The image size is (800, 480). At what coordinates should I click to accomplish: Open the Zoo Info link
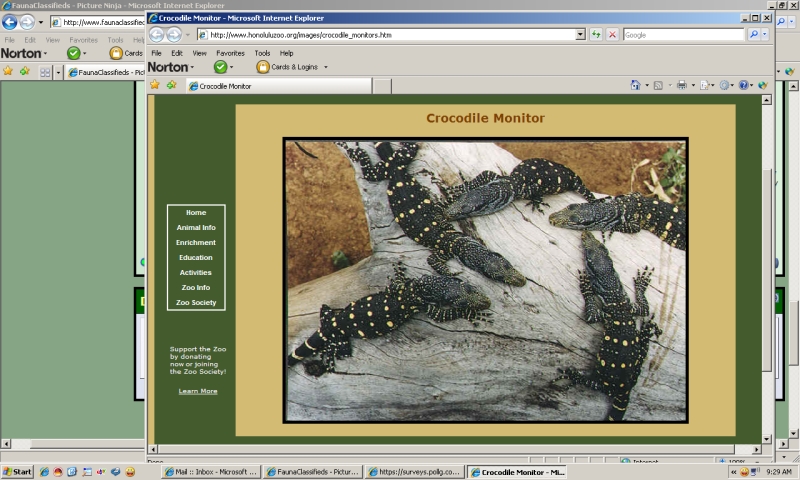tap(196, 287)
